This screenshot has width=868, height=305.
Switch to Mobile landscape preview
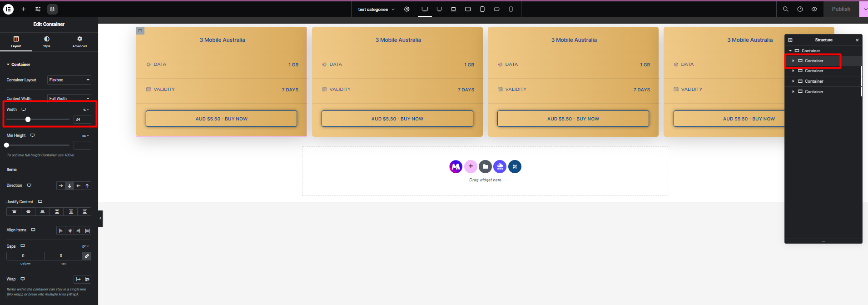tap(497, 9)
